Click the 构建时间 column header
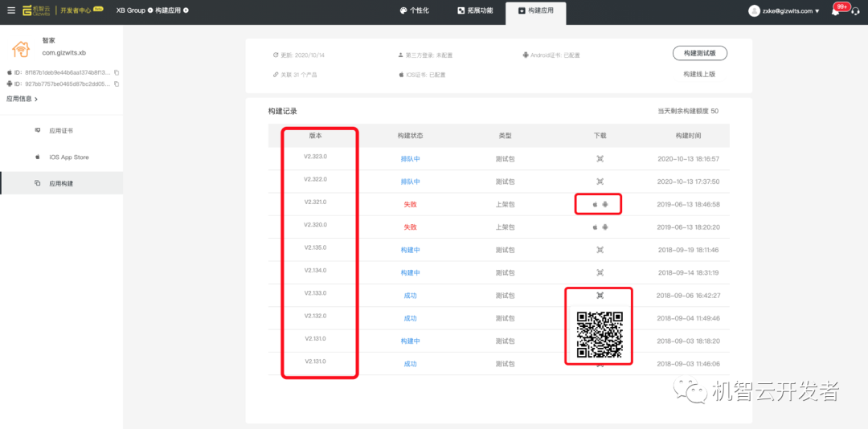The width and height of the screenshot is (868, 429). click(688, 136)
